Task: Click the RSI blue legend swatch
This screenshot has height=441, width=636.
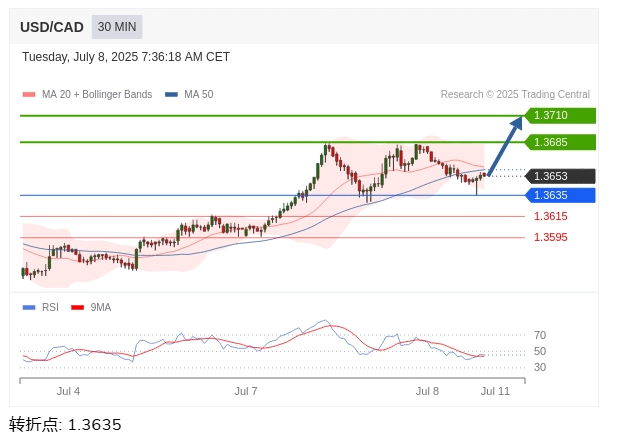Action: (x=29, y=308)
